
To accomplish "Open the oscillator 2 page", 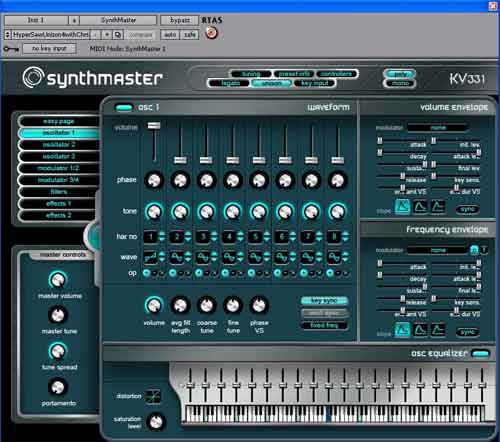I will tap(59, 145).
